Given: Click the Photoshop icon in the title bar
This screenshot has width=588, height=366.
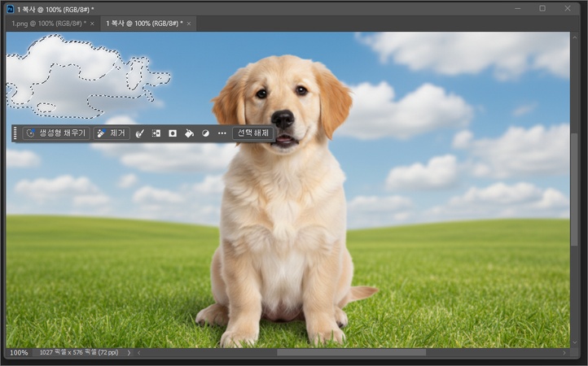Looking at the screenshot, I should [x=9, y=8].
